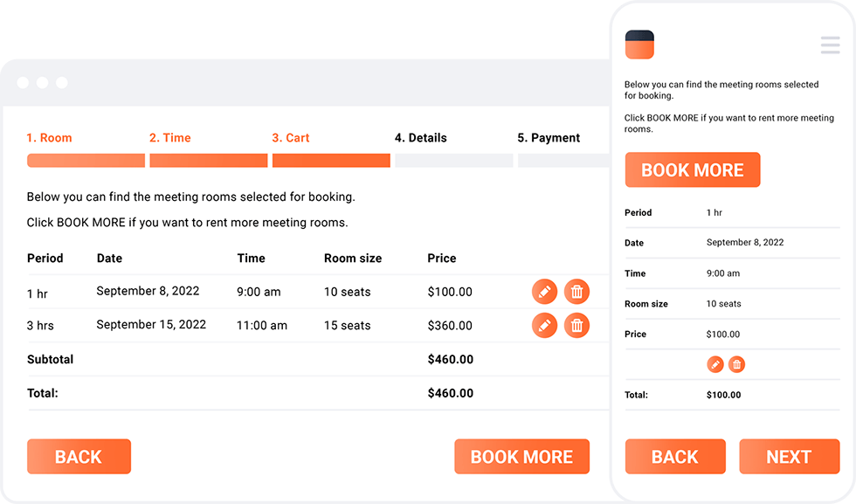Switch to the 1. Room step
This screenshot has width=856, height=504.
(x=49, y=137)
